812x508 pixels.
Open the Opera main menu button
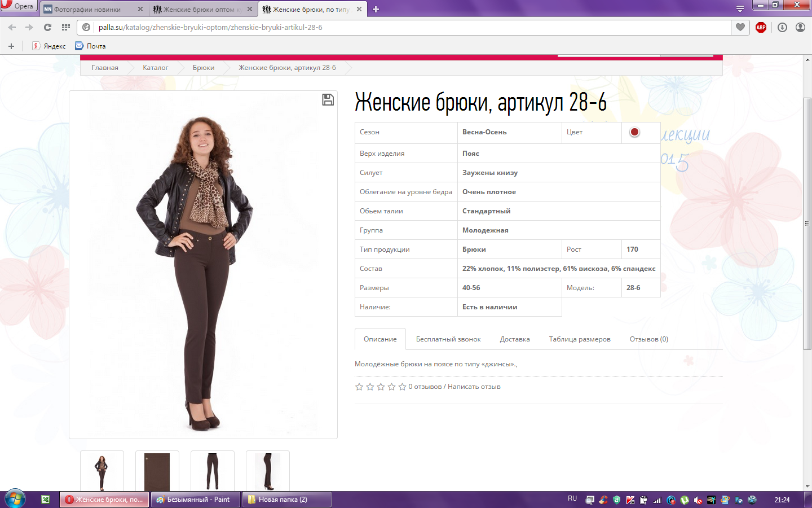pyautogui.click(x=18, y=6)
